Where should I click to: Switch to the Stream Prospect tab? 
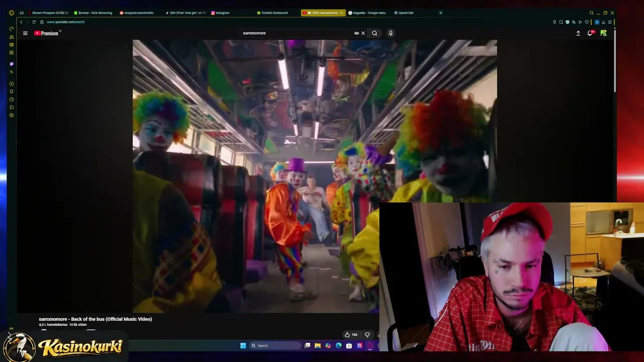49,13
